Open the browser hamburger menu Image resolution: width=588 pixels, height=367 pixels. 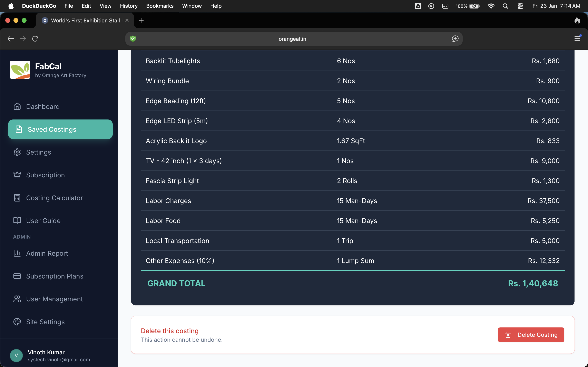pyautogui.click(x=577, y=39)
